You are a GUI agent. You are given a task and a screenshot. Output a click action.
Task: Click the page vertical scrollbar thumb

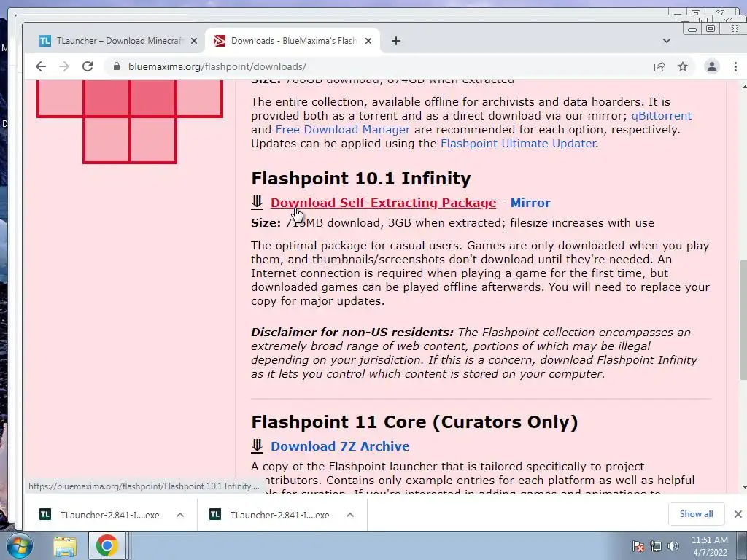[743, 319]
